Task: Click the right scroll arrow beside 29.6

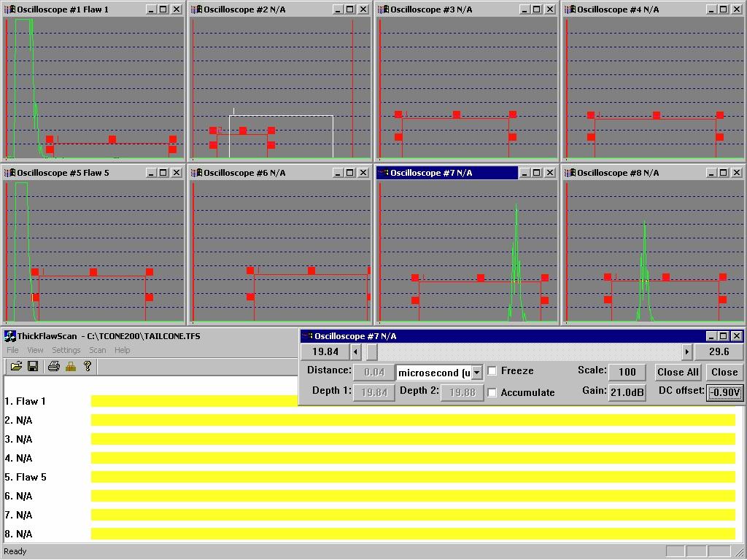Action: pos(686,351)
